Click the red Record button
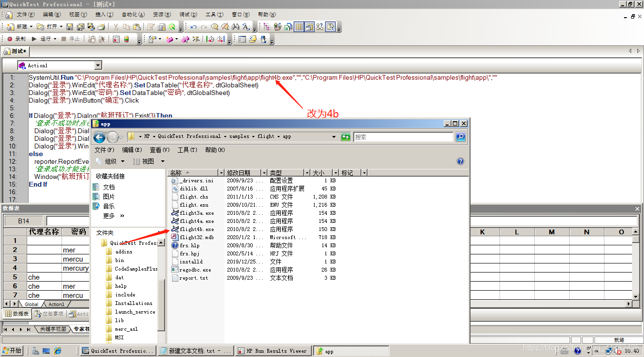The width and height of the screenshot is (644, 357). pyautogui.click(x=16, y=39)
